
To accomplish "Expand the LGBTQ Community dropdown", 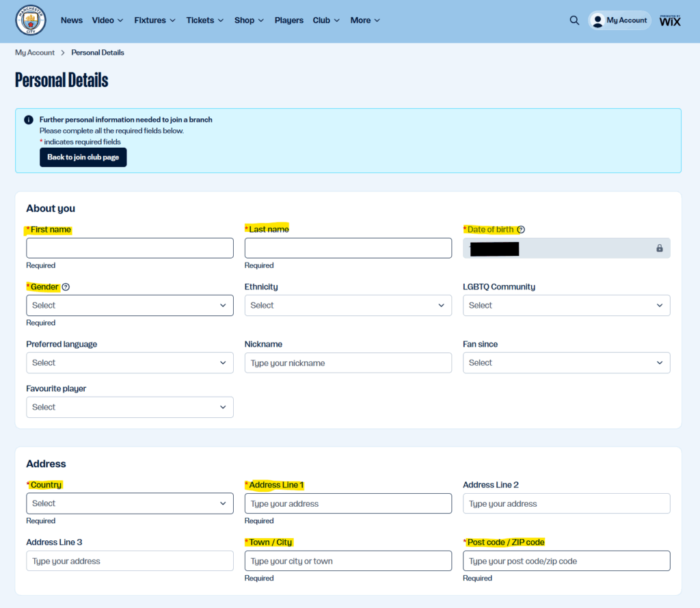I will tap(566, 306).
